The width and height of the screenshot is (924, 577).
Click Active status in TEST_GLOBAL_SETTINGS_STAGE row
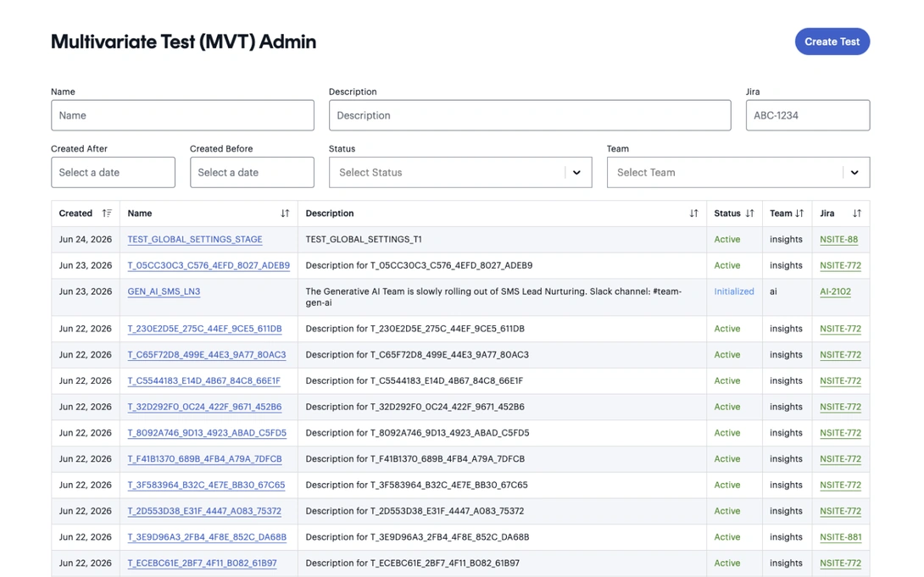(727, 240)
